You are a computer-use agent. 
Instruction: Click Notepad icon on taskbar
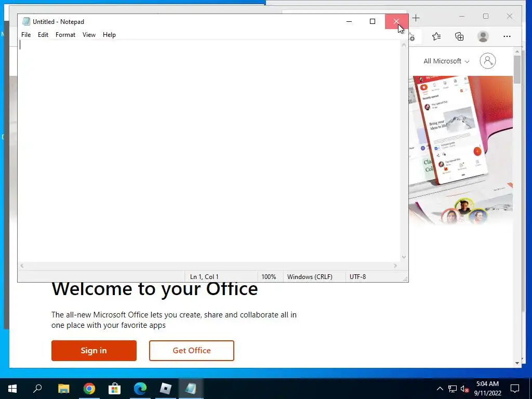(191, 389)
